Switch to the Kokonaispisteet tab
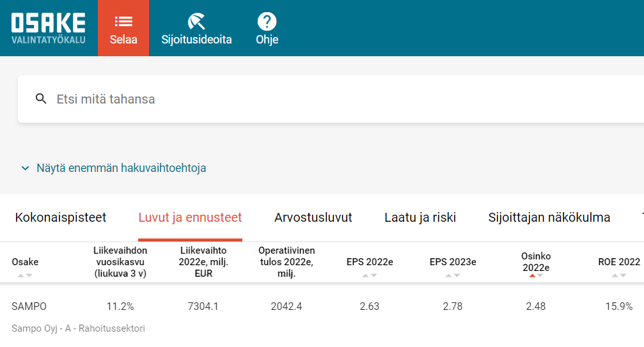644x347 pixels. (61, 217)
